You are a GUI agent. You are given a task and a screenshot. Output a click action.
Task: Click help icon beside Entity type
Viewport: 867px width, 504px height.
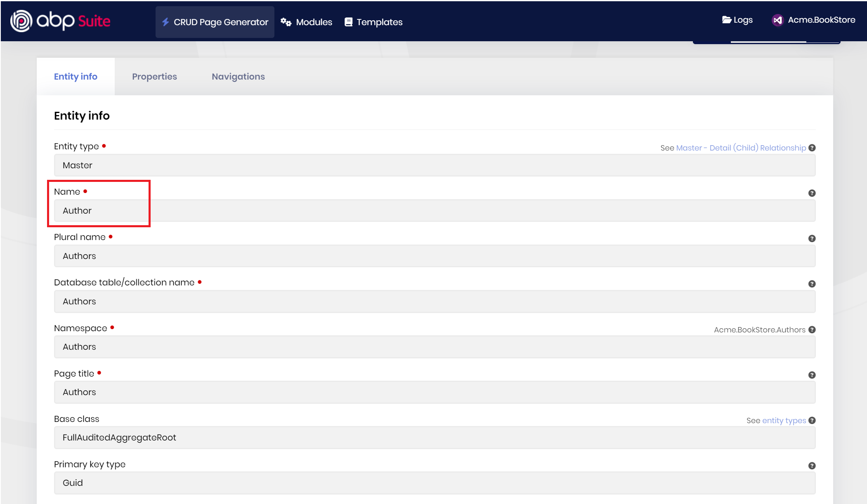(812, 148)
